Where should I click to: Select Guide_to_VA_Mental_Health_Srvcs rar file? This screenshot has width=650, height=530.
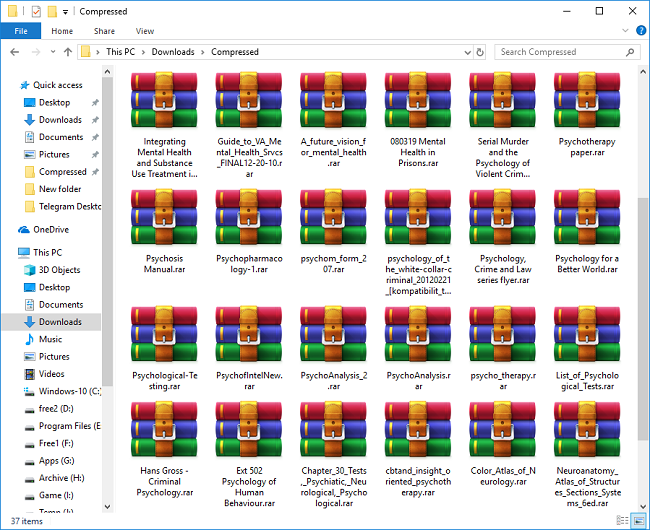(x=249, y=126)
